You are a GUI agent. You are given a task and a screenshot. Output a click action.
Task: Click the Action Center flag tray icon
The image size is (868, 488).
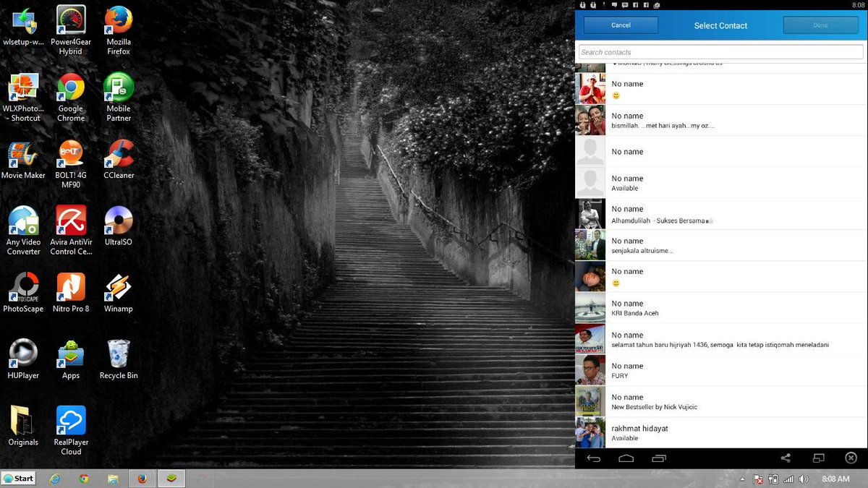758,479
